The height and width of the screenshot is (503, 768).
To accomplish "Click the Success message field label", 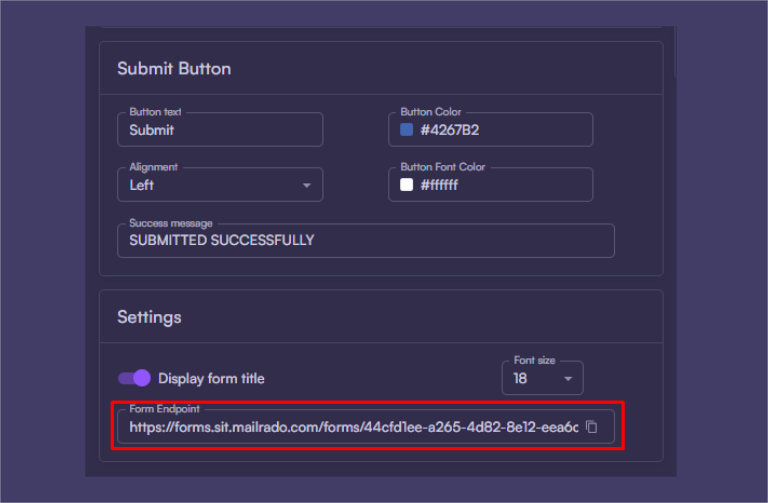I will (x=170, y=223).
